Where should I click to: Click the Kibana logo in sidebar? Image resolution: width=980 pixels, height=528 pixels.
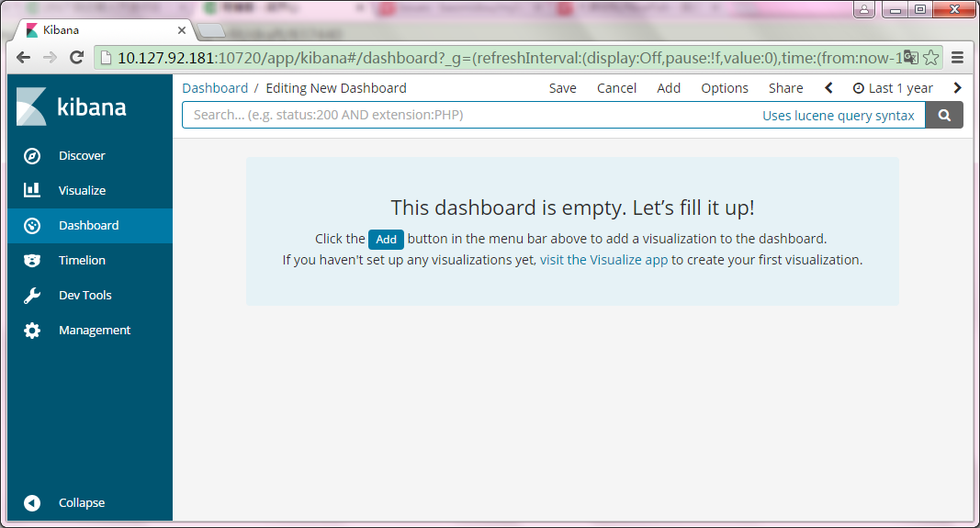click(72, 107)
